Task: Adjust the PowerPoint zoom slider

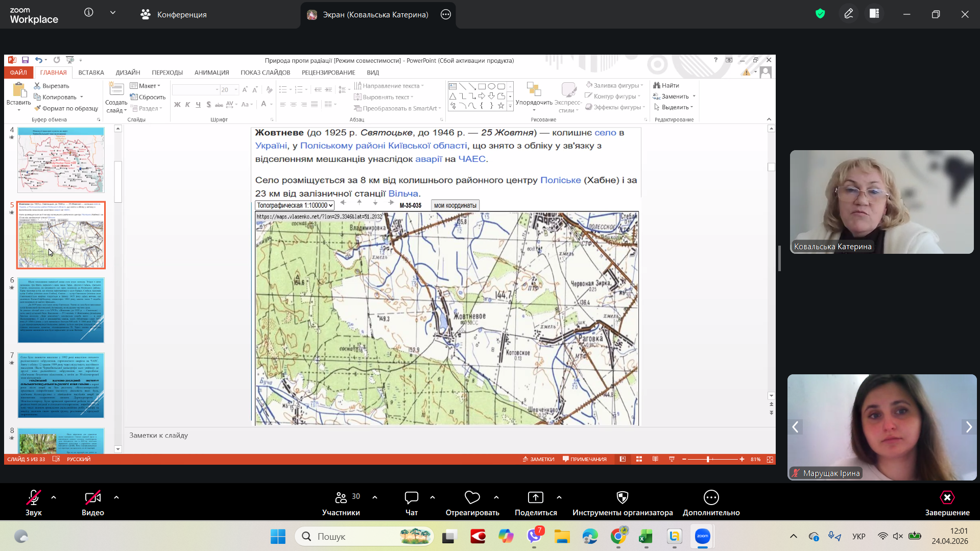Action: click(708, 459)
